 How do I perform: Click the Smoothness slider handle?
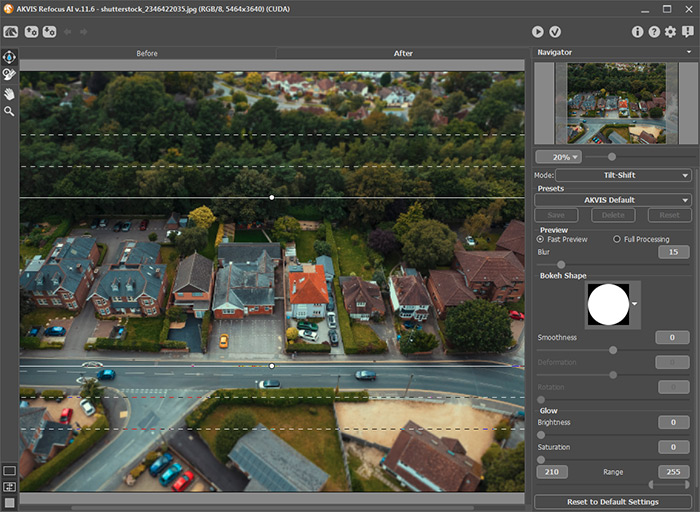[613, 350]
